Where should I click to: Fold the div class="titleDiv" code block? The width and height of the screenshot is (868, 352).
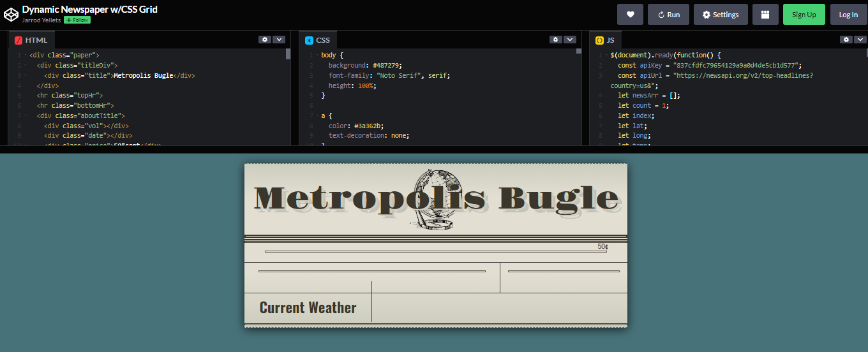pos(26,66)
